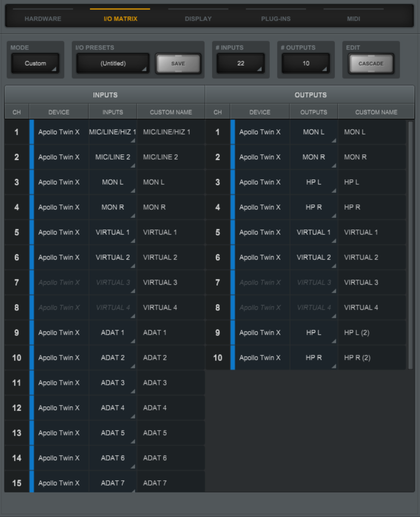This screenshot has height=517, width=420.
Task: Open dimmed VIRTUAL 3 routing on output channel 7
Action: click(314, 283)
